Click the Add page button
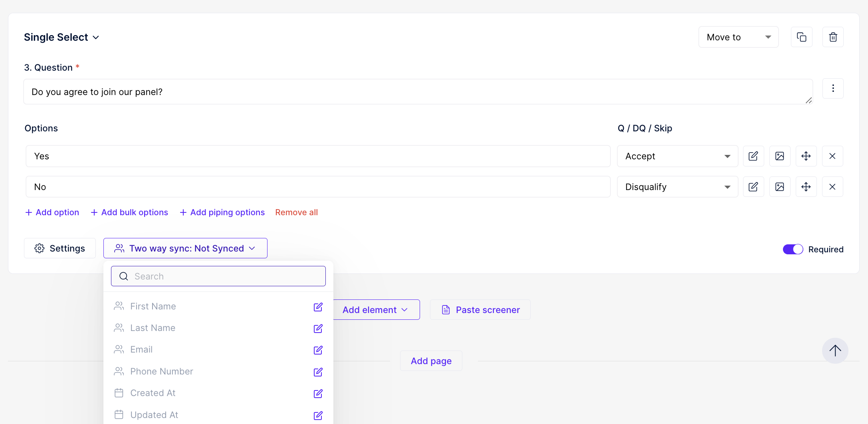Image resolution: width=868 pixels, height=424 pixels. click(431, 361)
